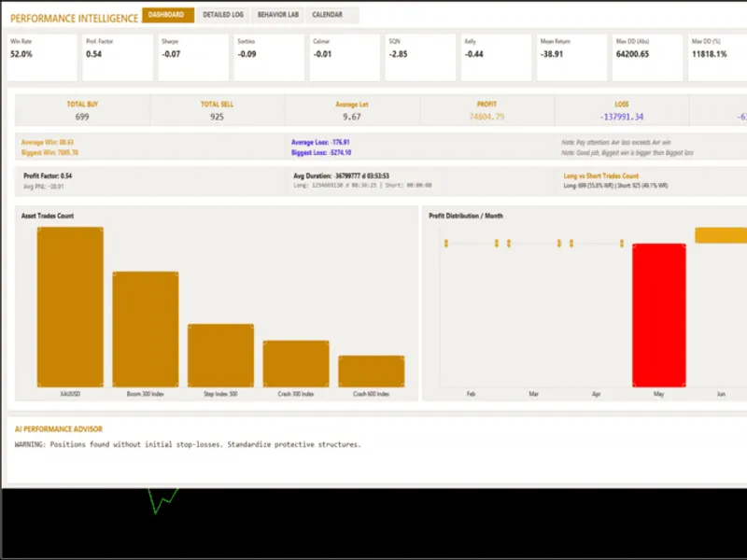Click the AI Performance Advisor heading

59,429
